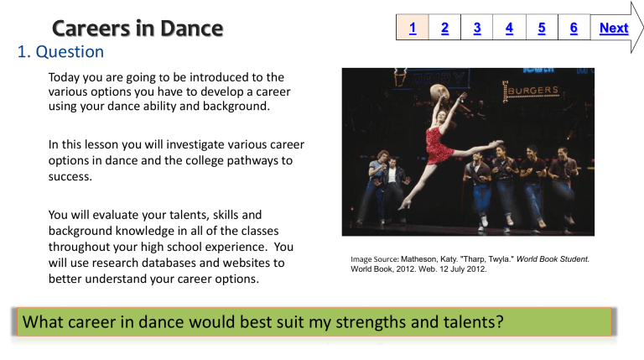
Task: Click the arrowhead tip of Next arrow
Action: point(638,27)
